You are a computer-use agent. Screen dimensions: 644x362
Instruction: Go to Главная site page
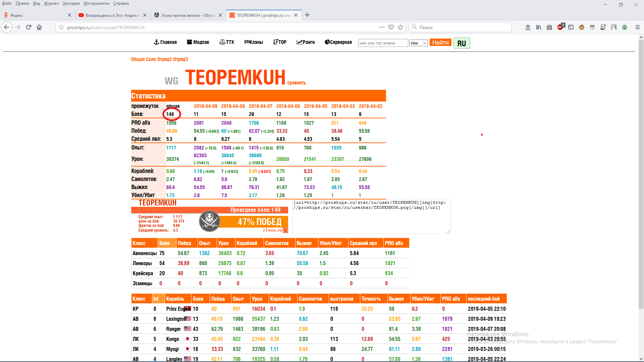[165, 42]
